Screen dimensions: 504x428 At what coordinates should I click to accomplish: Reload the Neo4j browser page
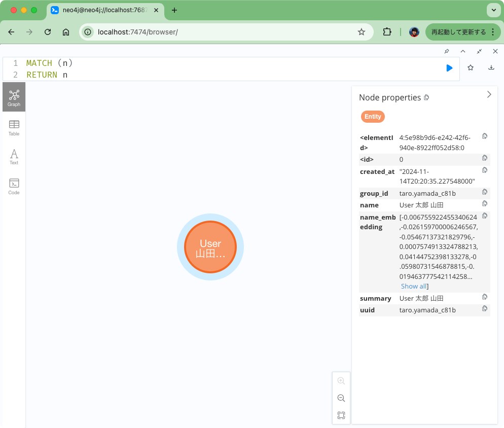48,32
